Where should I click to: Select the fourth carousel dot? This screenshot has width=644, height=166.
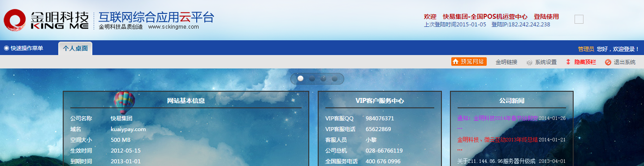click(334, 78)
